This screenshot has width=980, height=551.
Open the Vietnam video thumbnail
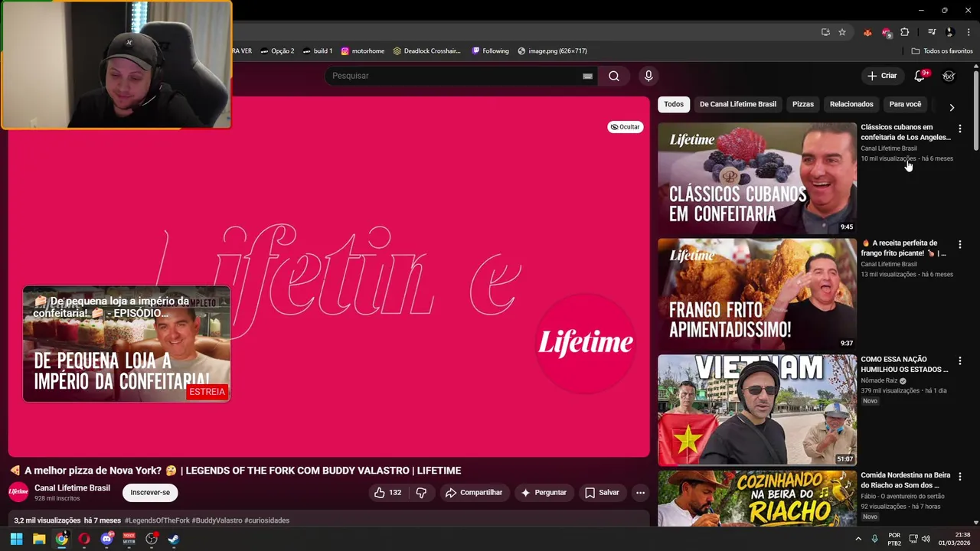tap(757, 410)
